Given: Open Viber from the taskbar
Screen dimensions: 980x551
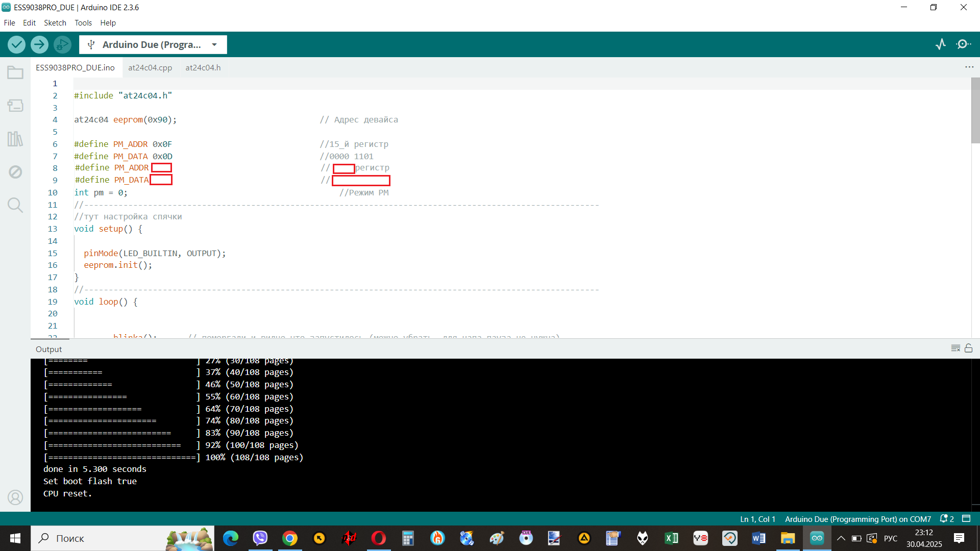Looking at the screenshot, I should tap(260, 538).
